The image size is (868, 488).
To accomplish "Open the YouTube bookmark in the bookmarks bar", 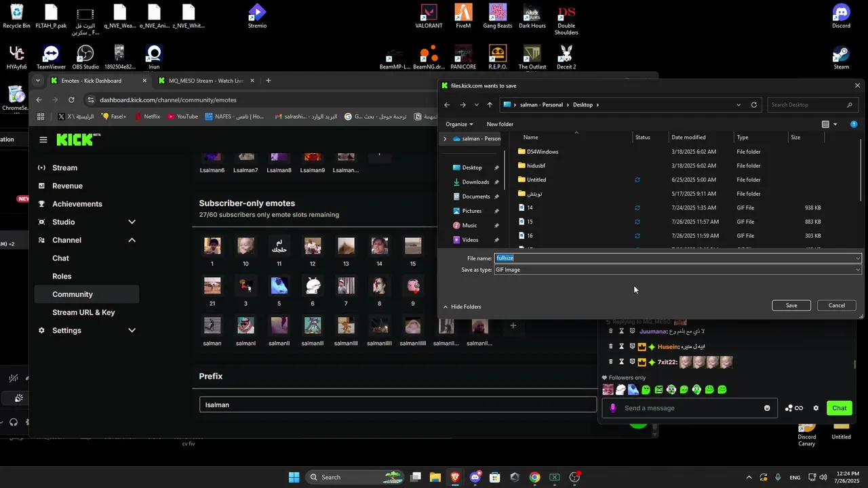I will click(x=182, y=117).
